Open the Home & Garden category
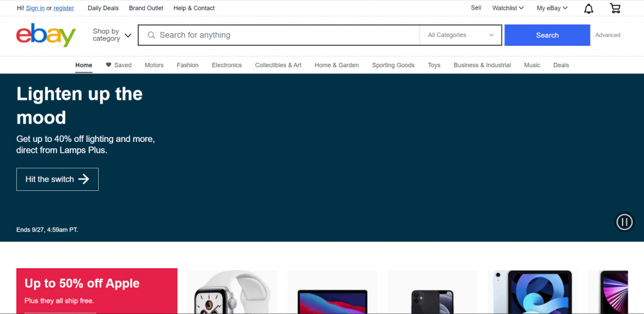Viewport: 644px width, 314px height. click(337, 65)
